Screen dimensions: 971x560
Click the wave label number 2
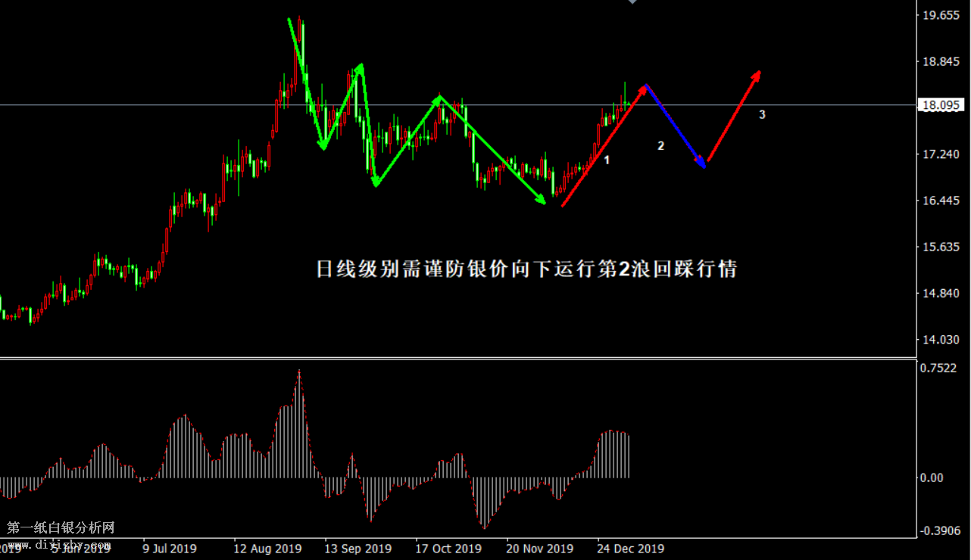coord(660,146)
